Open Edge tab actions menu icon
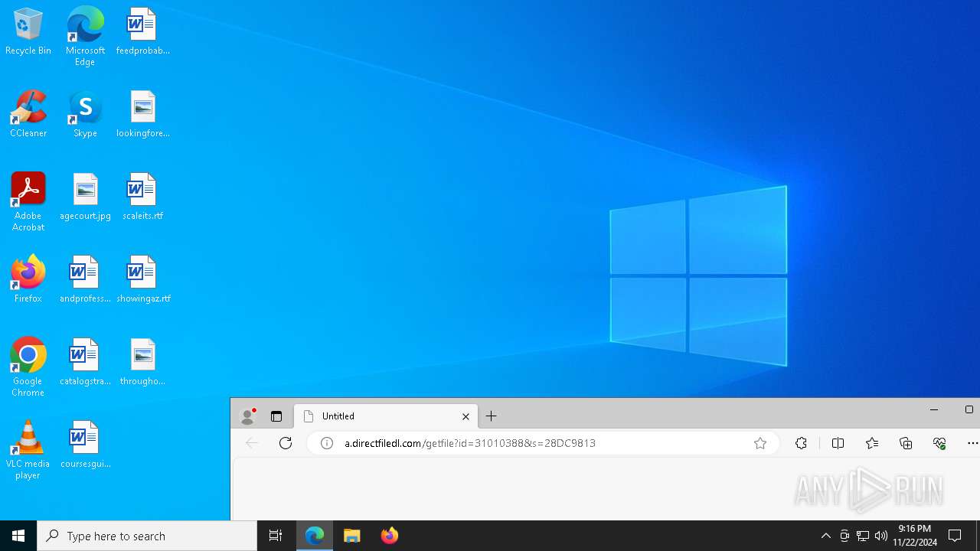This screenshot has width=980, height=551. (276, 416)
